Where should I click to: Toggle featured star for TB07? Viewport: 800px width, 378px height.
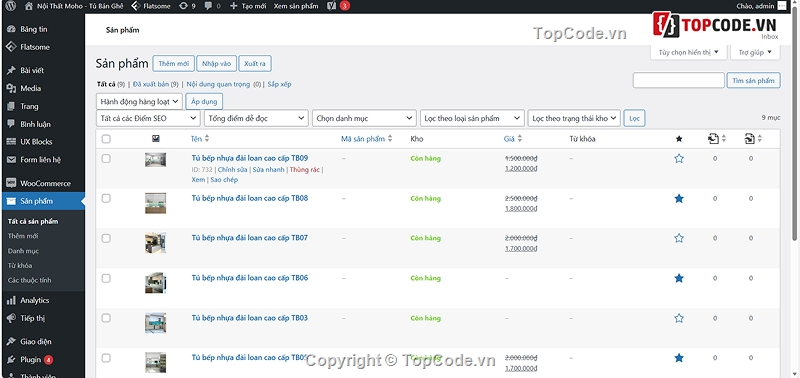click(679, 238)
